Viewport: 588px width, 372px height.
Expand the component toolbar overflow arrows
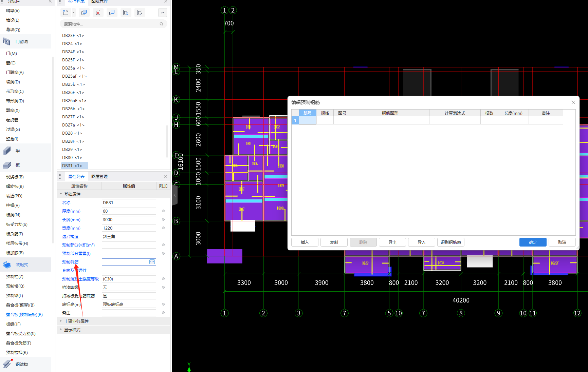coord(163,13)
